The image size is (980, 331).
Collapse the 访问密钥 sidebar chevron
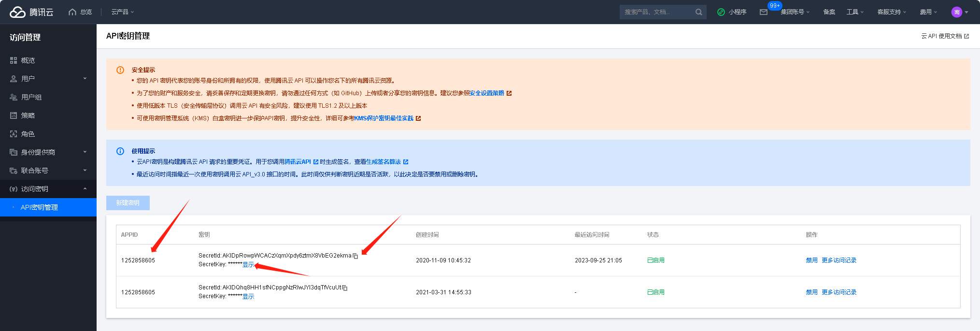click(85, 188)
